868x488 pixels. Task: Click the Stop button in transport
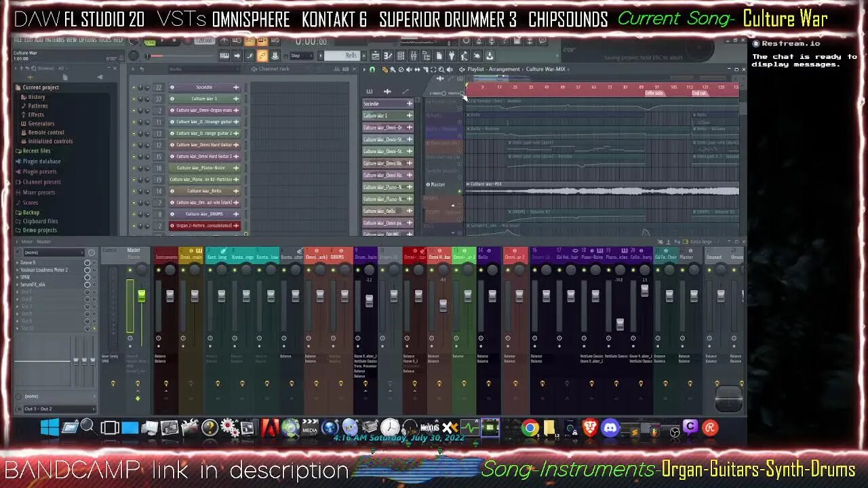174,40
